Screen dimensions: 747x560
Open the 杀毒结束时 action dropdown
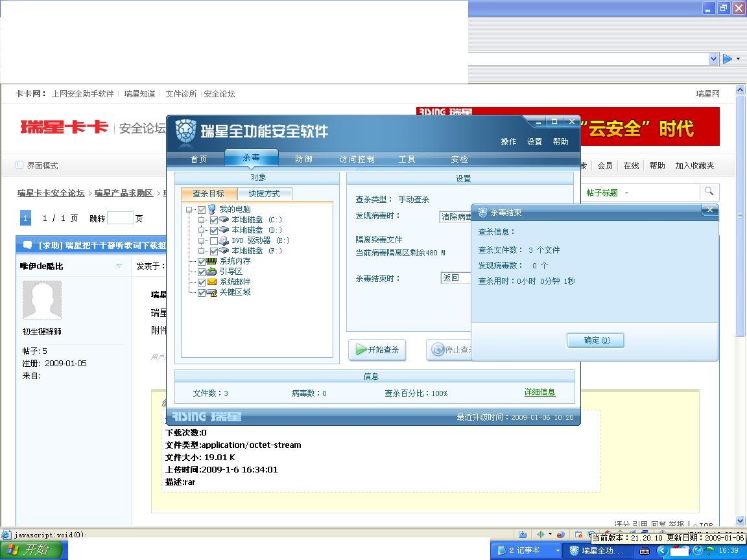pyautogui.click(x=455, y=277)
